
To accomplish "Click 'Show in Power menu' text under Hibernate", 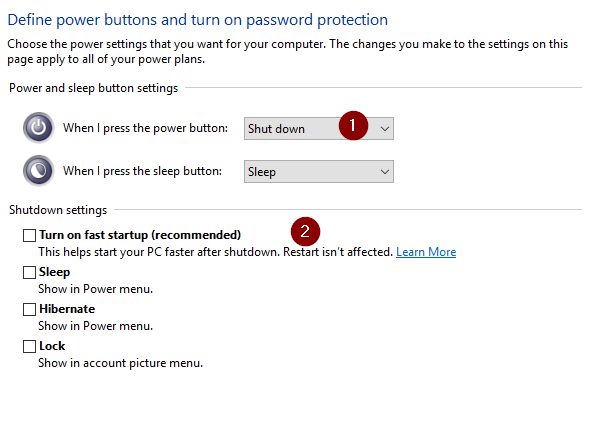I will [96, 326].
